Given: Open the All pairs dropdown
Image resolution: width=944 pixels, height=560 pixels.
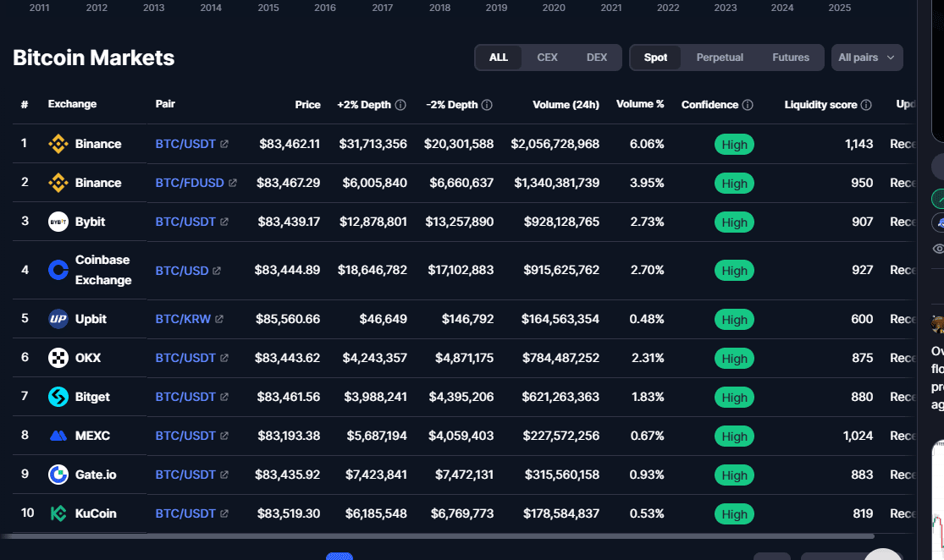Looking at the screenshot, I should (x=866, y=57).
